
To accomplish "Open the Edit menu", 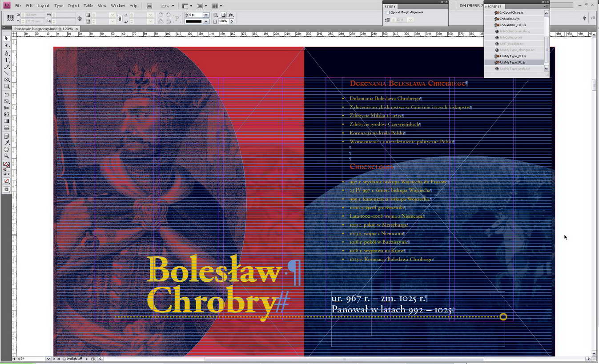I will (x=29, y=6).
